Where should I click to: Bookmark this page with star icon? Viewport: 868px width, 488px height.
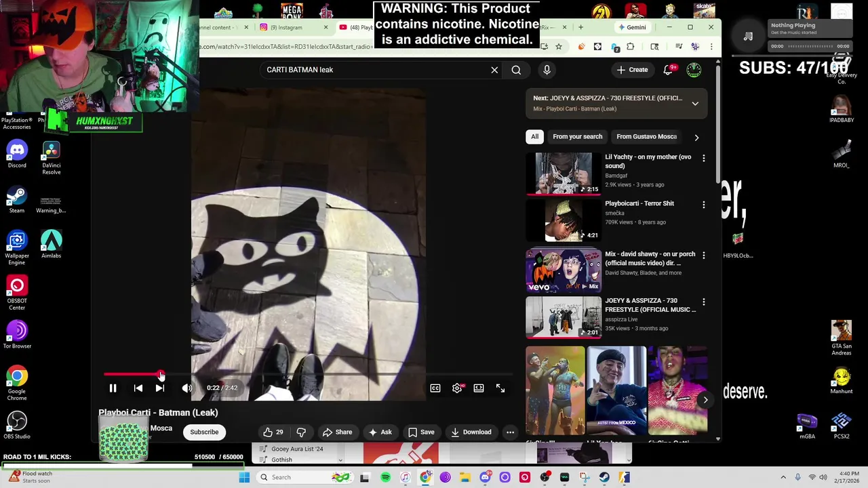coord(559,47)
